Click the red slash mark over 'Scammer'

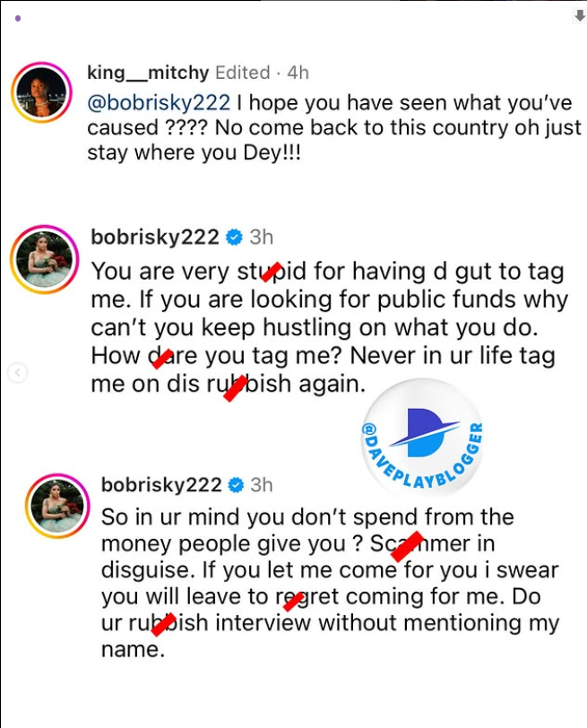408,546
